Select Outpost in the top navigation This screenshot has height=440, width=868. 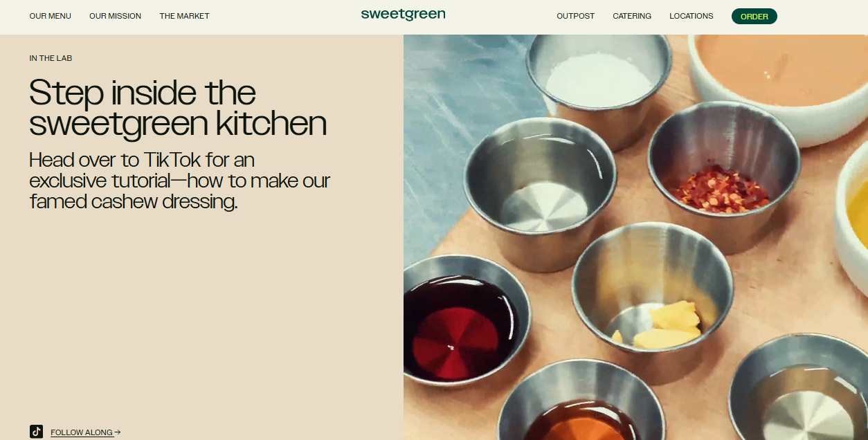(575, 16)
